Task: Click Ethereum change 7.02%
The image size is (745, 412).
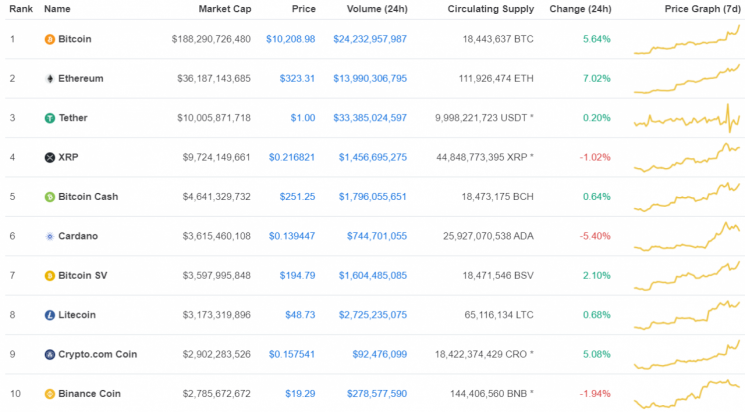Action: (597, 78)
